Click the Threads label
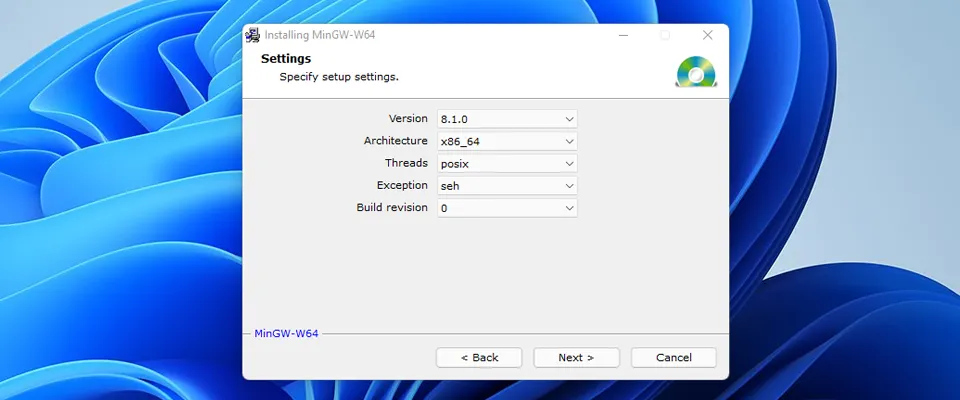This screenshot has height=400, width=960. pos(407,163)
